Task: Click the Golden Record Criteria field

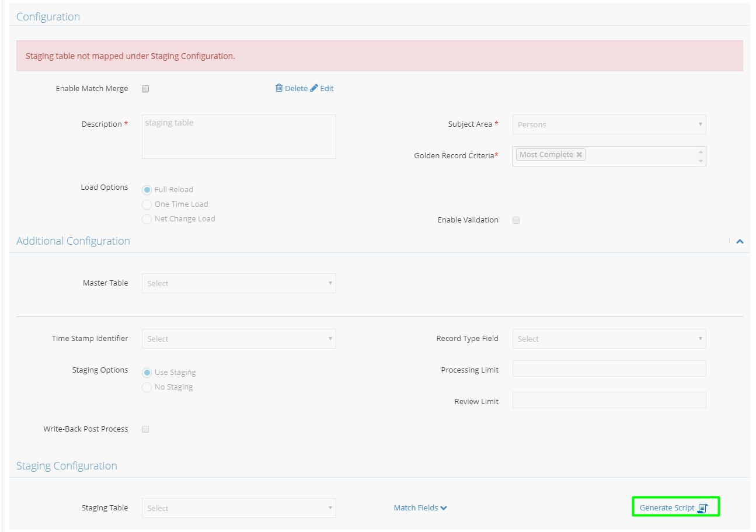Action: point(609,156)
